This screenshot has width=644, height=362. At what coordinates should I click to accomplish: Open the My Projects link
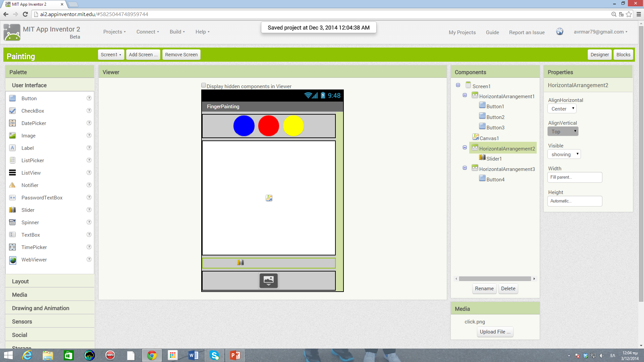(462, 33)
